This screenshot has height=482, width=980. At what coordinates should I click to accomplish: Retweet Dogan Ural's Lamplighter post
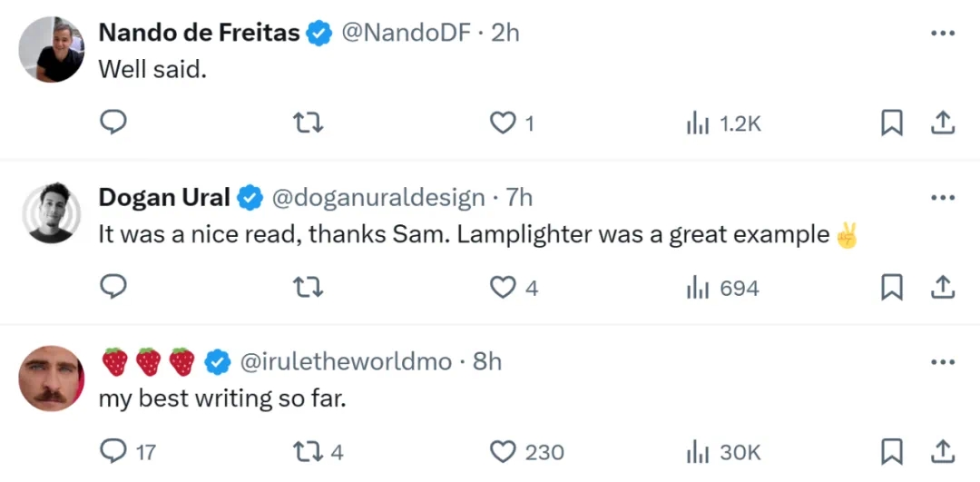coord(309,288)
